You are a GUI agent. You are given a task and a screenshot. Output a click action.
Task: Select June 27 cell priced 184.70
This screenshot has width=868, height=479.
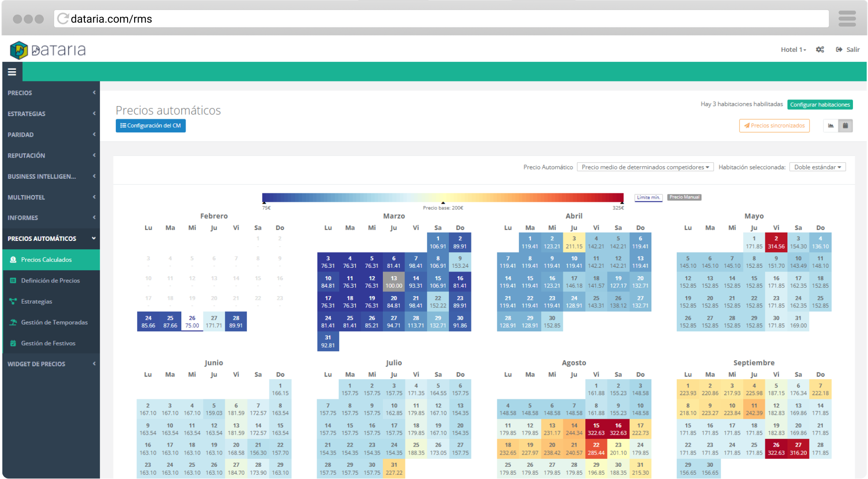pyautogui.click(x=236, y=469)
